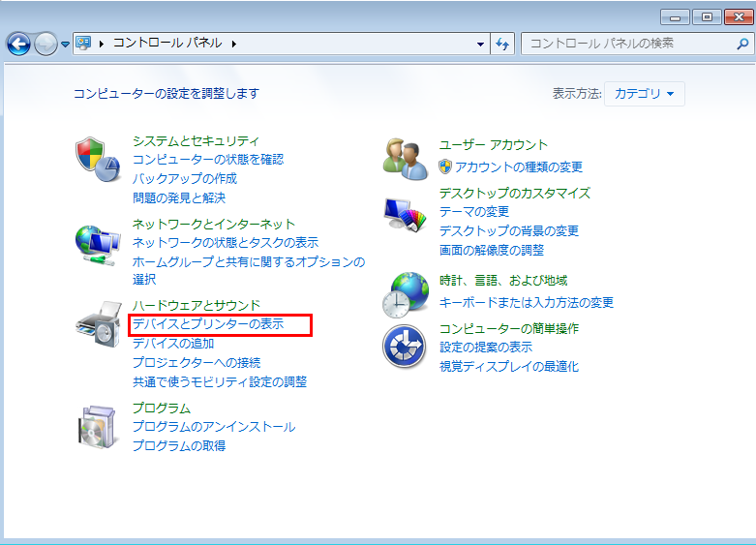Expand the address bar history dropdown arrow
This screenshot has height=545, width=756.
pyautogui.click(x=481, y=44)
